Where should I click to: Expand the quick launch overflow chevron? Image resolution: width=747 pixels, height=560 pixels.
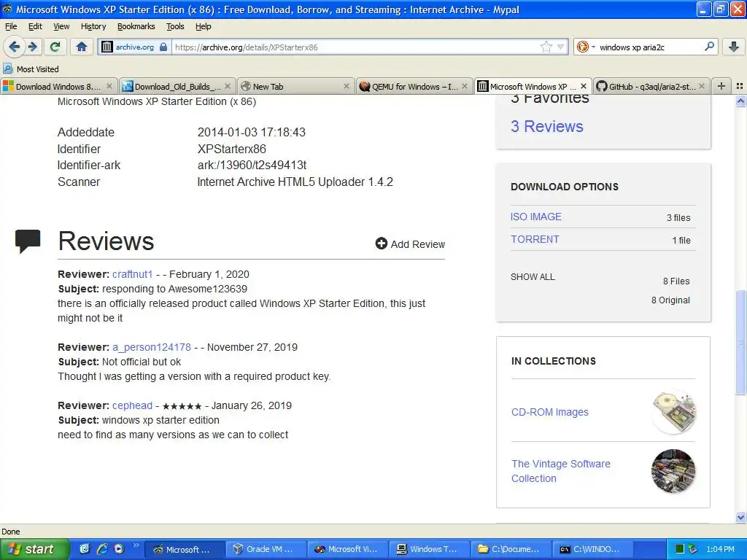coord(136,545)
